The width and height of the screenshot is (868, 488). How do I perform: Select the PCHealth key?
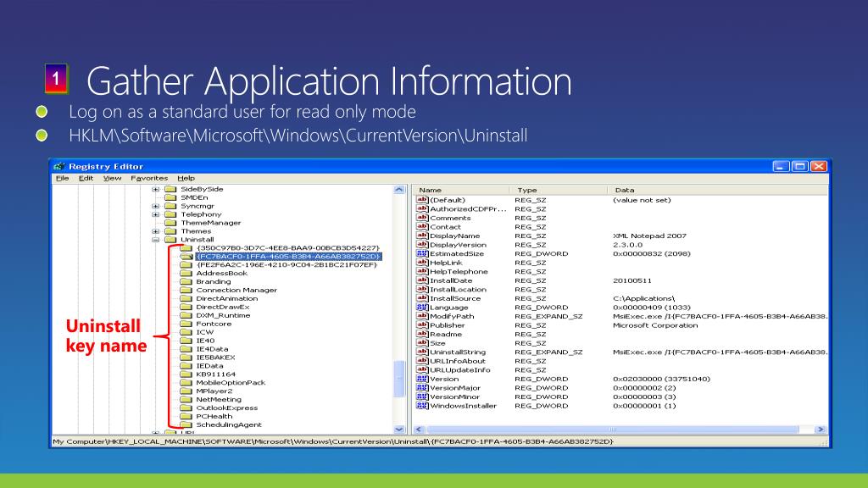point(214,417)
